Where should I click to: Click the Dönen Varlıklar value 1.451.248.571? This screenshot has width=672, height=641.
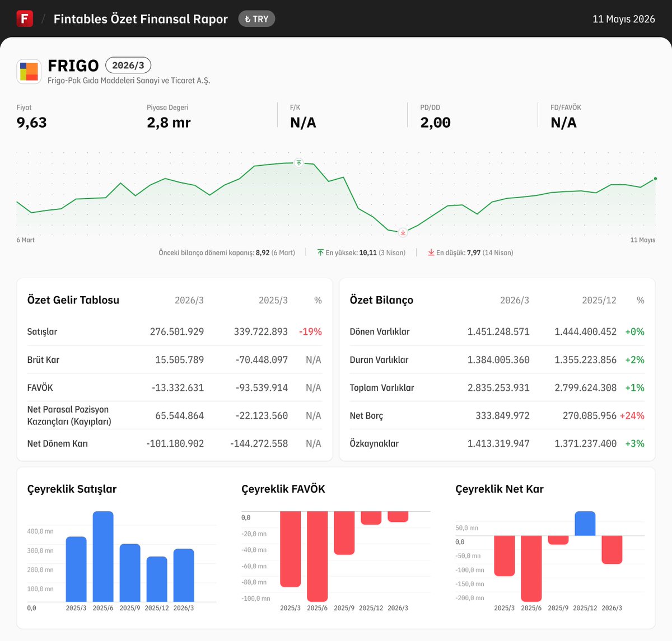[x=498, y=332]
